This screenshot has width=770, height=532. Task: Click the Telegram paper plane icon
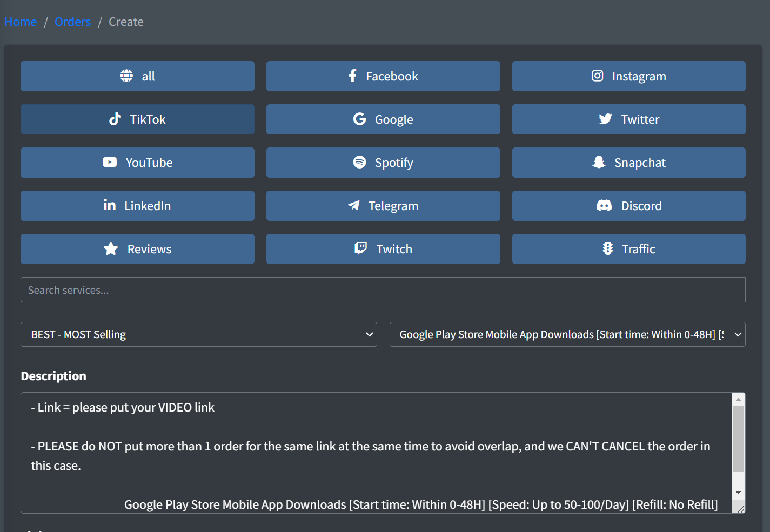click(353, 205)
